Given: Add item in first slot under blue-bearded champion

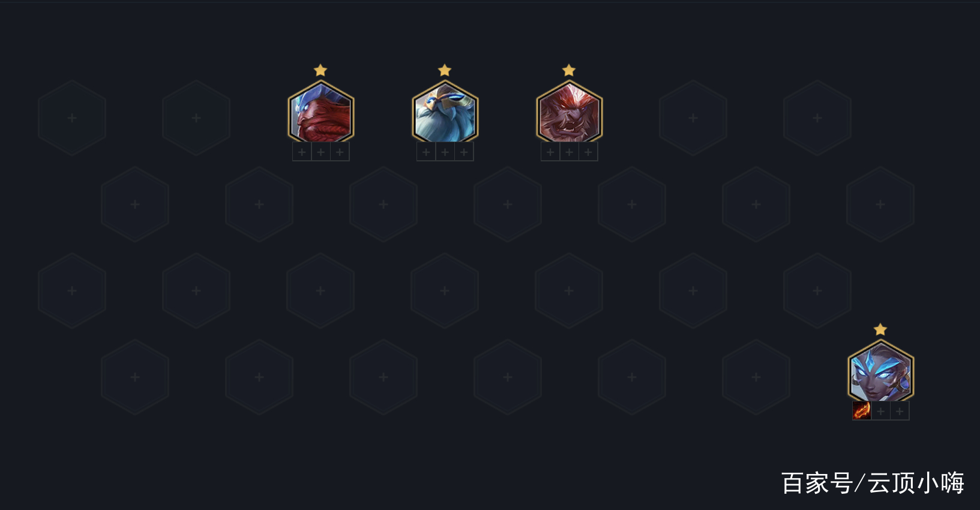Looking at the screenshot, I should (x=426, y=152).
